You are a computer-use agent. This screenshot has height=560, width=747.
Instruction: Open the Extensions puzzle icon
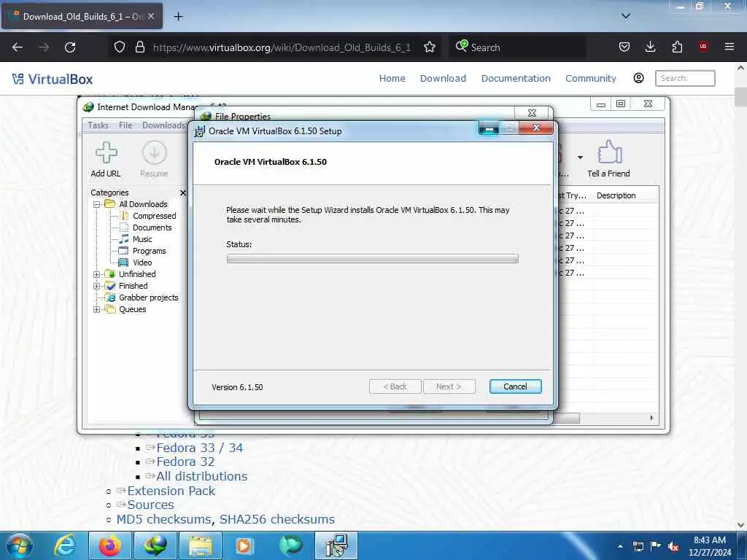677,47
